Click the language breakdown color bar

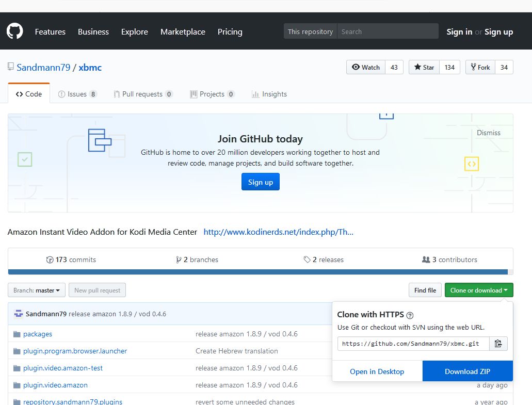point(261,272)
